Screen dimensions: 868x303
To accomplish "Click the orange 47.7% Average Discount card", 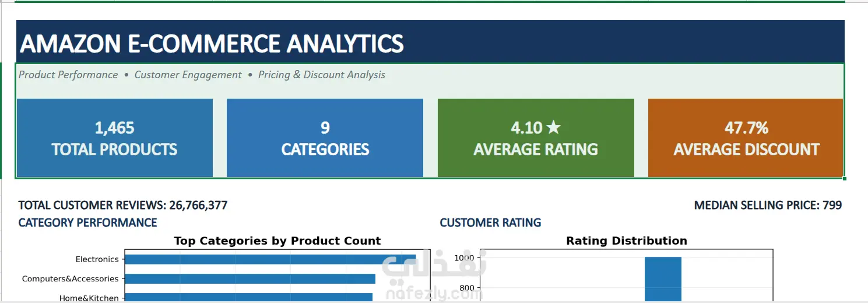I will (746, 138).
